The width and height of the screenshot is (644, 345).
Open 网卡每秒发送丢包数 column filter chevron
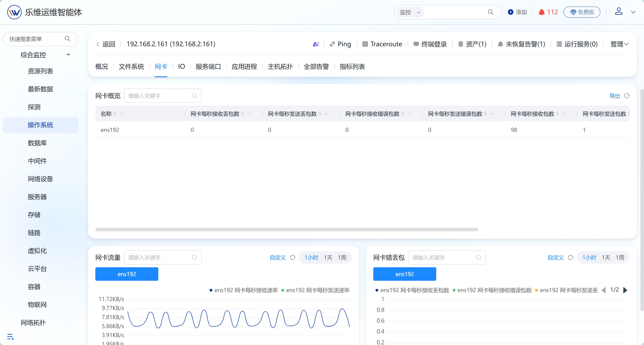(326, 114)
